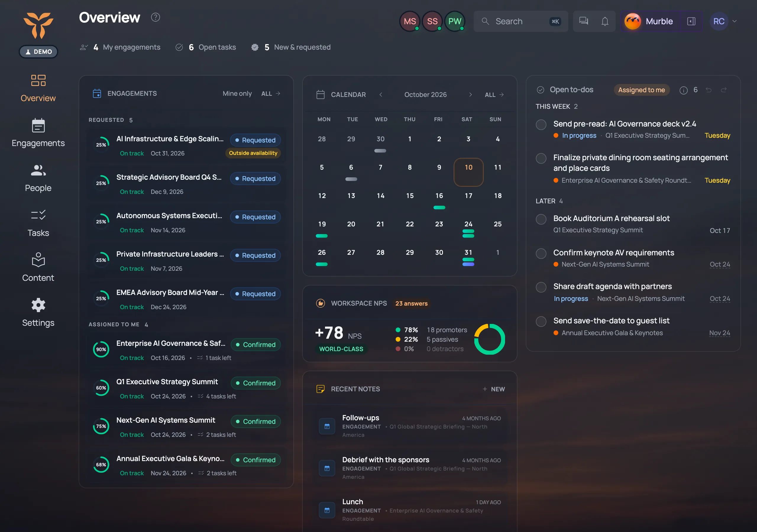The image size is (757, 532).
Task: Toggle the side panel icon next to Murble
Action: click(x=691, y=21)
